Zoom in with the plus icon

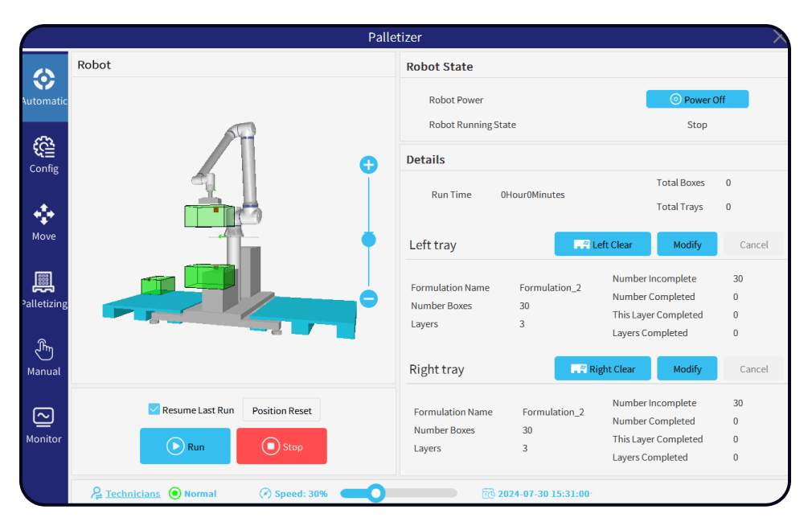[x=368, y=165]
